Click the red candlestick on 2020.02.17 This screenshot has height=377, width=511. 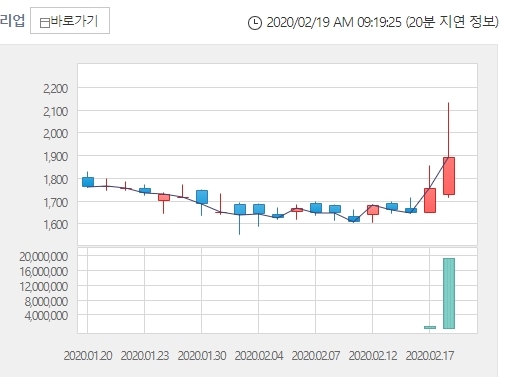(x=430, y=200)
